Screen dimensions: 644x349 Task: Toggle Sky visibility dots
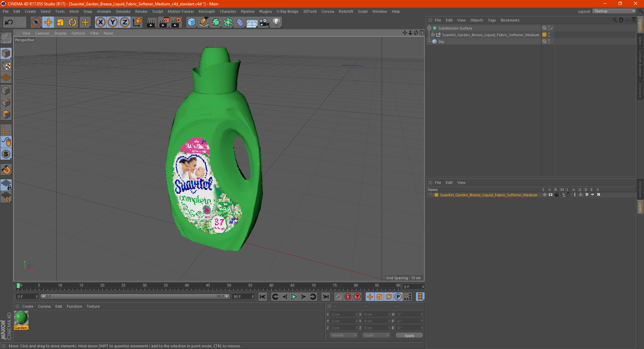click(x=549, y=41)
